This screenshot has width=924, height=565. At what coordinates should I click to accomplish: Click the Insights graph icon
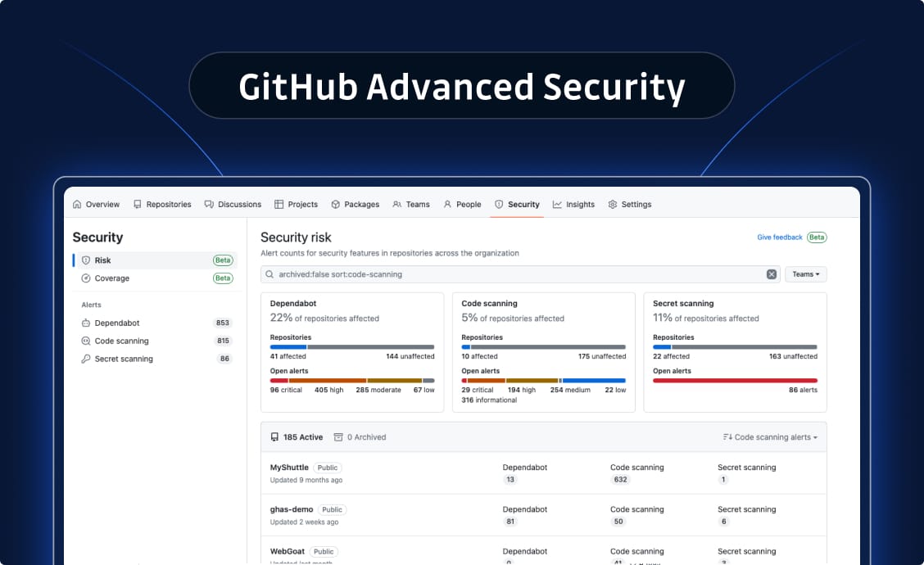tap(556, 204)
